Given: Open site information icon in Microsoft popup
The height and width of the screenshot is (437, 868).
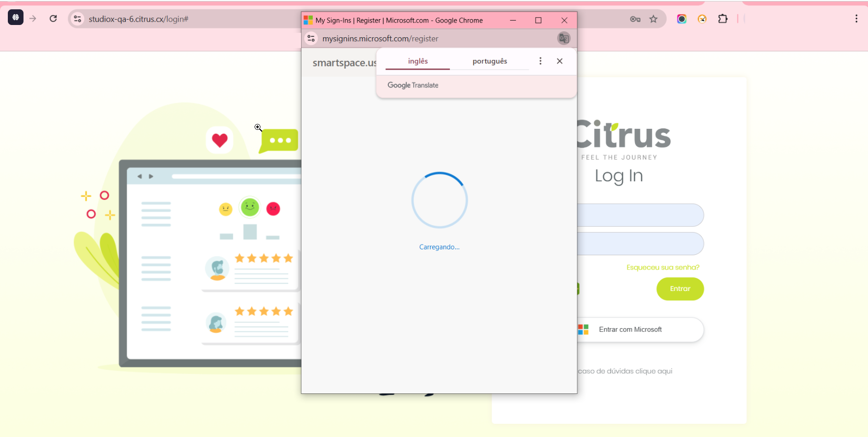Looking at the screenshot, I should point(311,38).
